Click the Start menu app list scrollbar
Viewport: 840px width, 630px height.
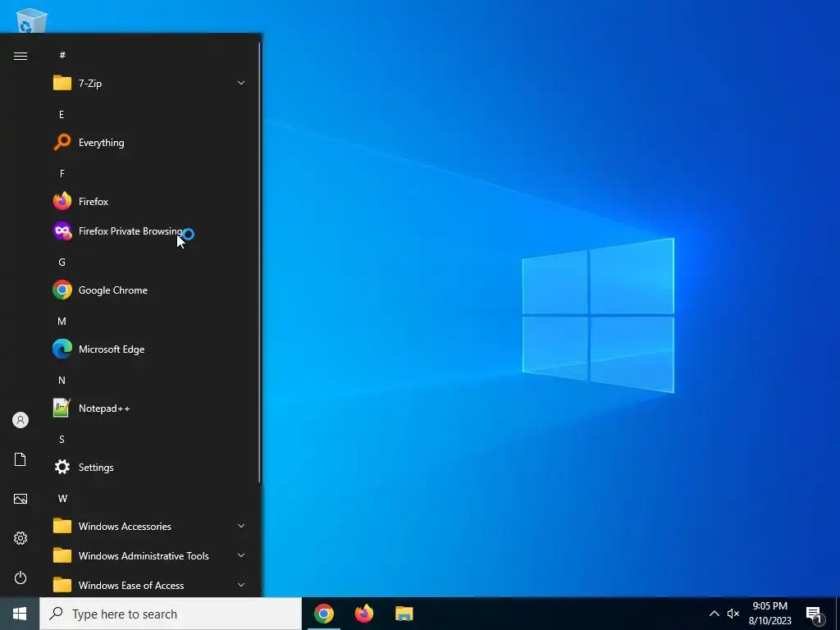pos(260,262)
